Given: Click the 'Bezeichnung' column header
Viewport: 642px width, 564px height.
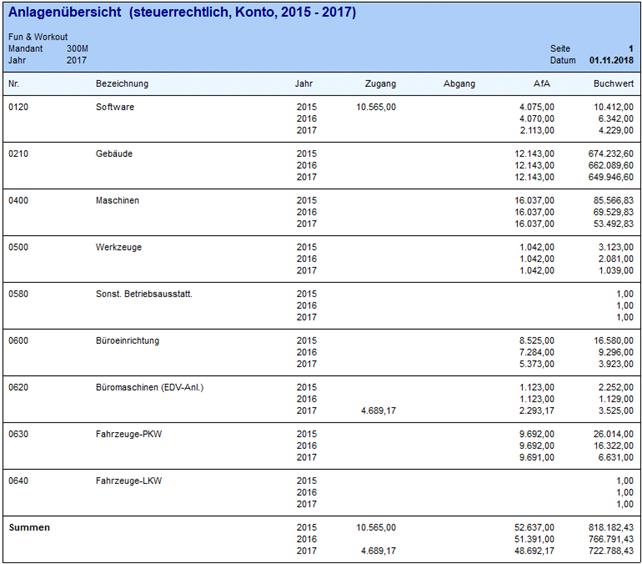Looking at the screenshot, I should point(122,83).
